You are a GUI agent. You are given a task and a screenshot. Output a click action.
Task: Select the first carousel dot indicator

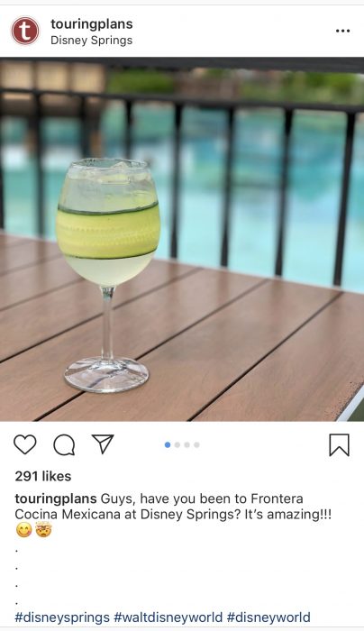(168, 444)
